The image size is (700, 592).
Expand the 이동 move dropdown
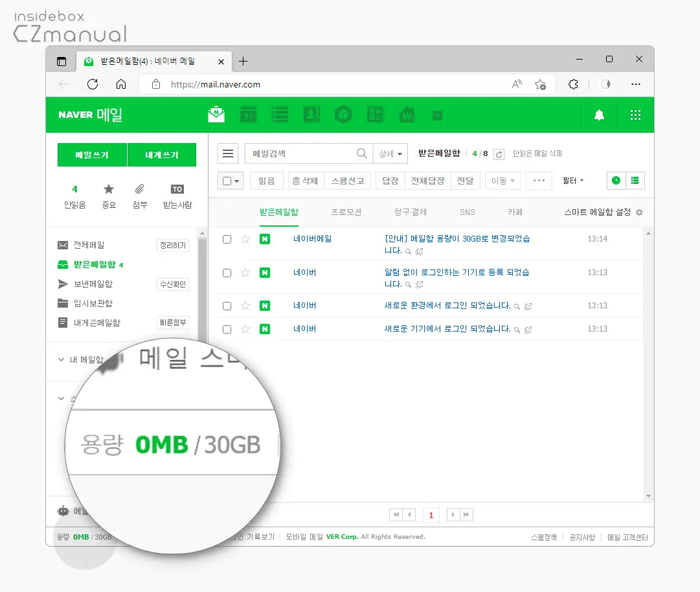[x=502, y=181]
